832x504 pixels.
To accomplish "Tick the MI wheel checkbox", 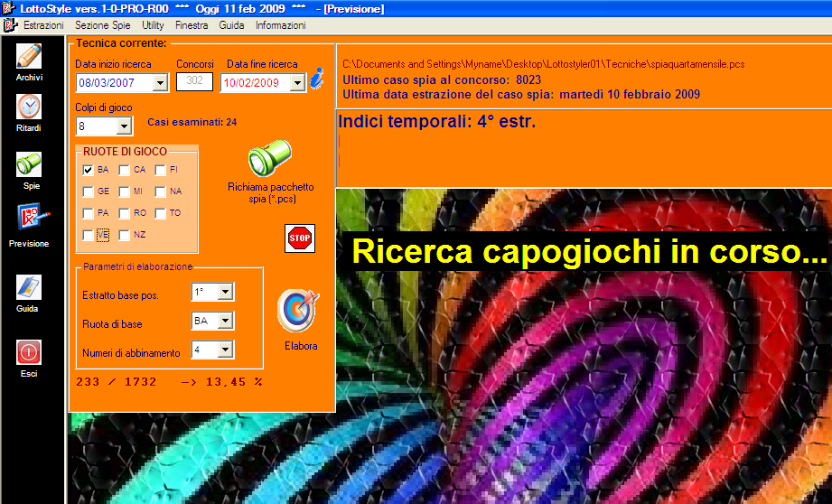I will tap(124, 191).
